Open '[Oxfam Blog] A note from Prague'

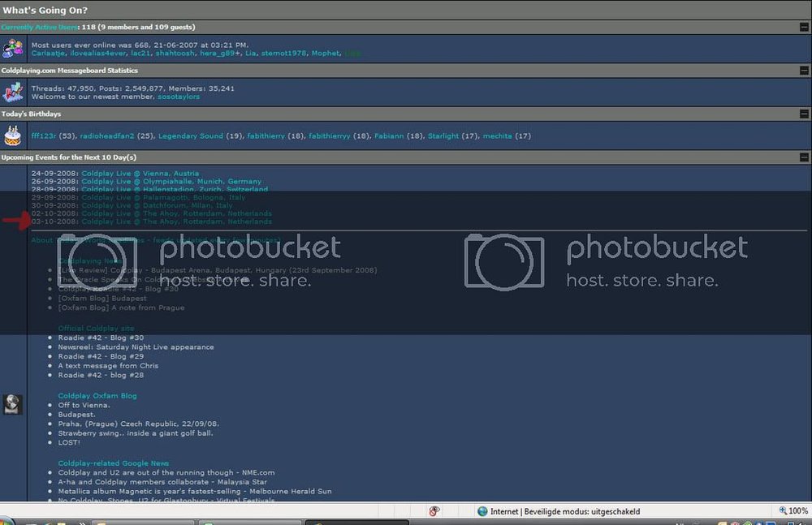[121, 308]
